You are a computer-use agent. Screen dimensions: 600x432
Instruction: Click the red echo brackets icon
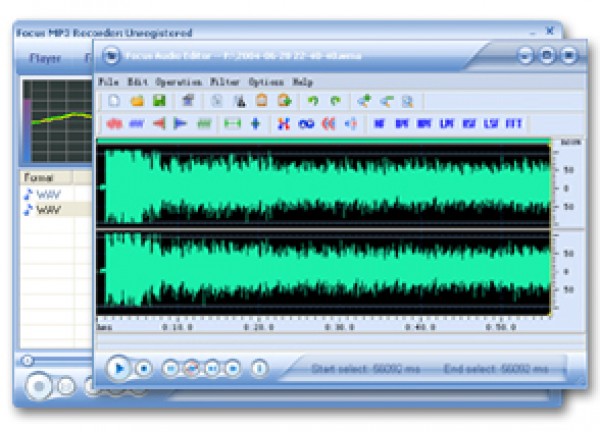coord(329,124)
